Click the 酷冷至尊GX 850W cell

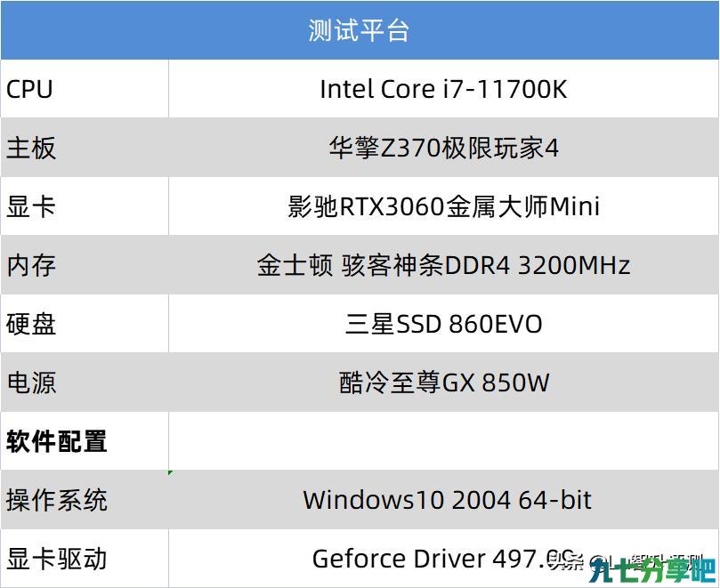tap(443, 383)
